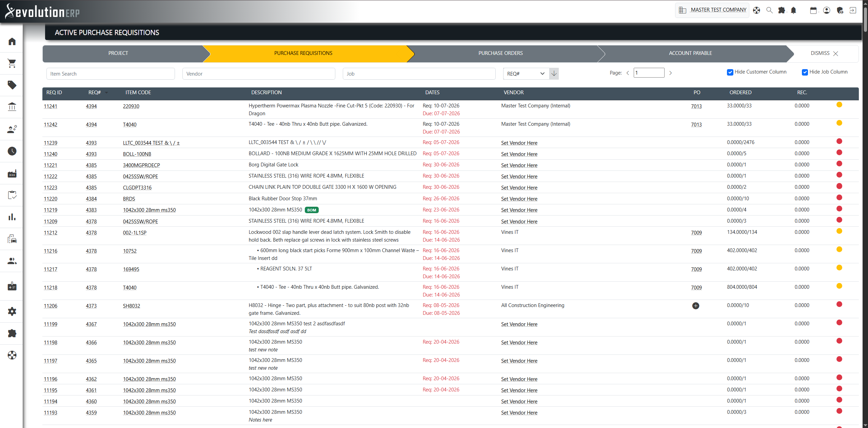868x428 pixels.
Task: Open the user with gears sidebar icon
Action: pyautogui.click(x=12, y=129)
